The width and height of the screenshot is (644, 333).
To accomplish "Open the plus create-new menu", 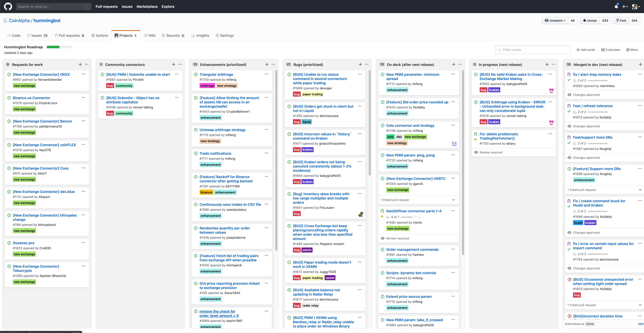I will (x=625, y=7).
